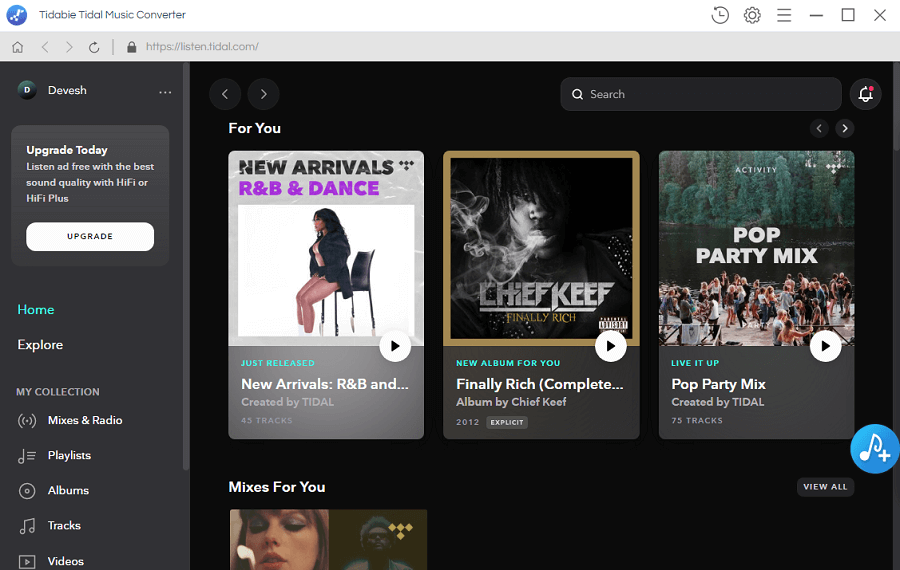Click the browser home icon

pos(17,47)
